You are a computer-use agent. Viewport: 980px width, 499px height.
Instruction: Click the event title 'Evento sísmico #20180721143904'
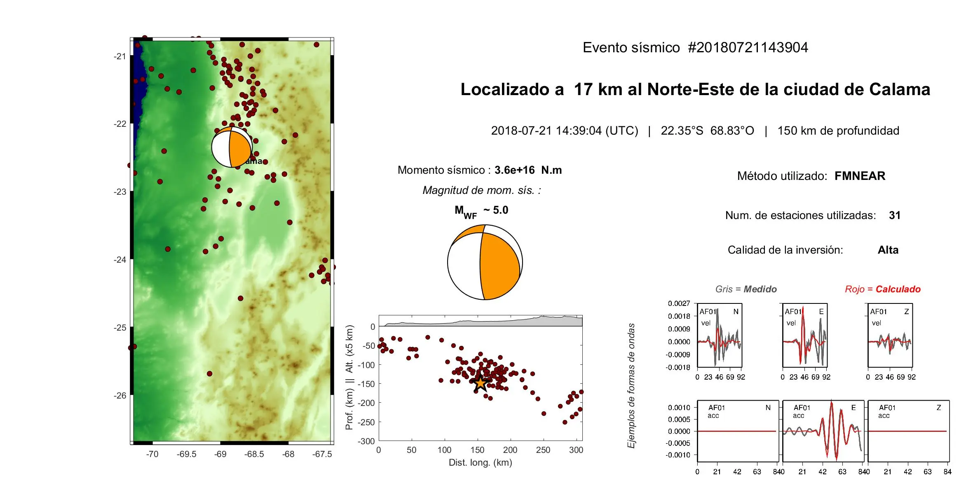[x=695, y=48]
